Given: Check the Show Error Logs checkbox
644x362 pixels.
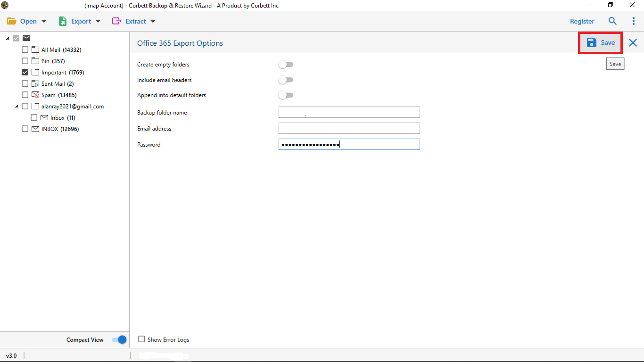Looking at the screenshot, I should point(141,339).
